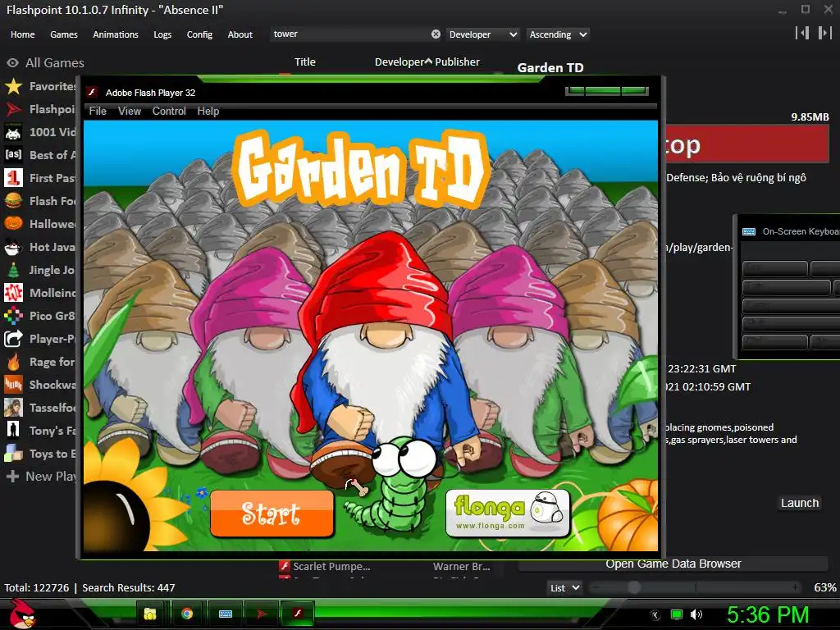
Task: Open the First Past playlist icon
Action: point(13,178)
